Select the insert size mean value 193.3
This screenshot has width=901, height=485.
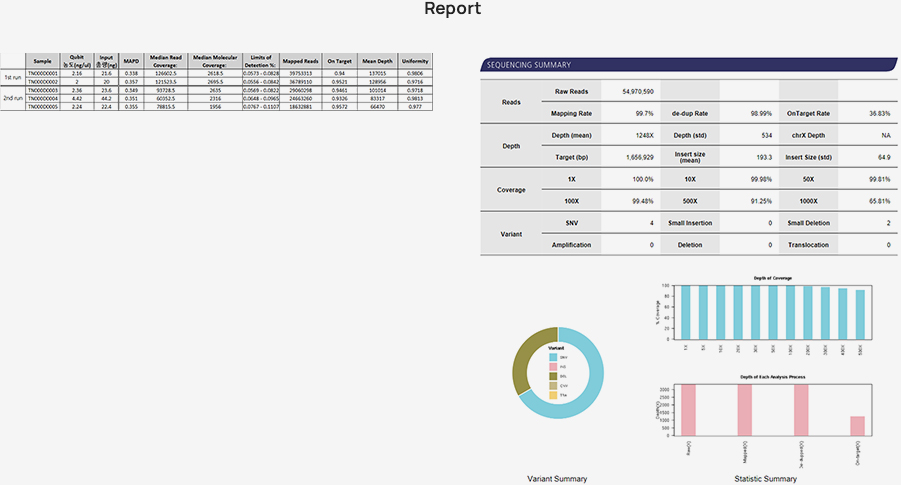point(764,157)
